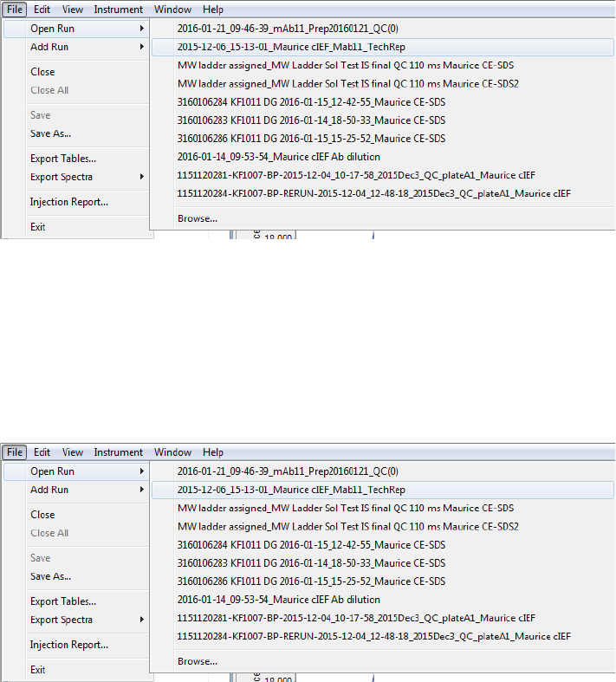Open the Window menu in the lower screenshot
Viewport: 616px width, 682px height.
tap(172, 451)
